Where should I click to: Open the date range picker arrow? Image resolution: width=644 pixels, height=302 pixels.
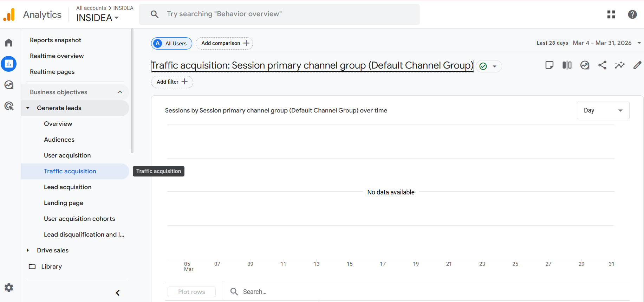[639, 43]
